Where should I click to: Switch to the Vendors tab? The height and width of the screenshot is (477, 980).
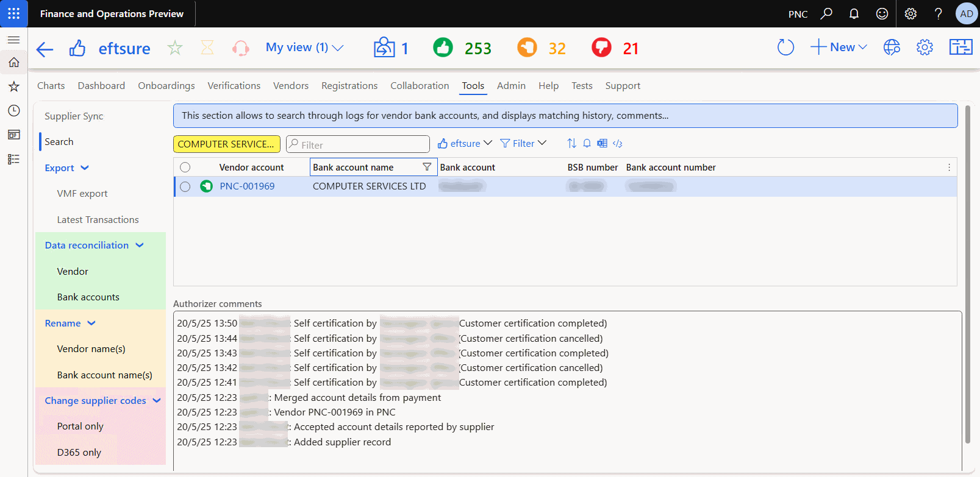coord(291,86)
